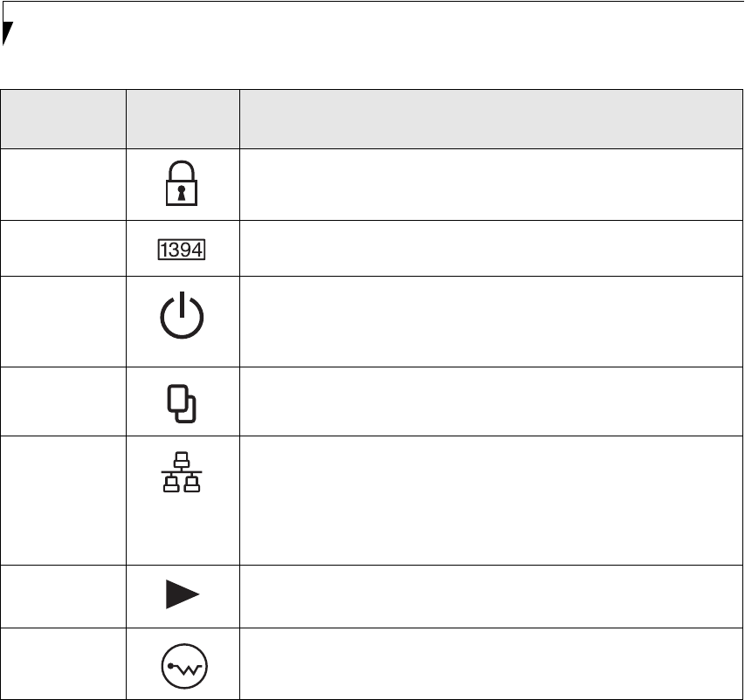745x700 pixels.
Task: Click the wide gray header cell on right
Action: pos(487,120)
